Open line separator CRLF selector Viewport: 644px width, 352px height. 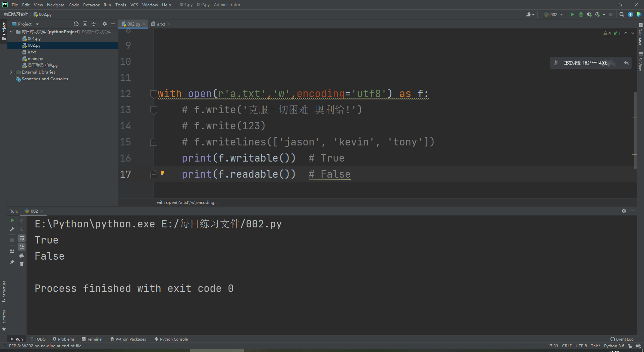tap(567, 346)
